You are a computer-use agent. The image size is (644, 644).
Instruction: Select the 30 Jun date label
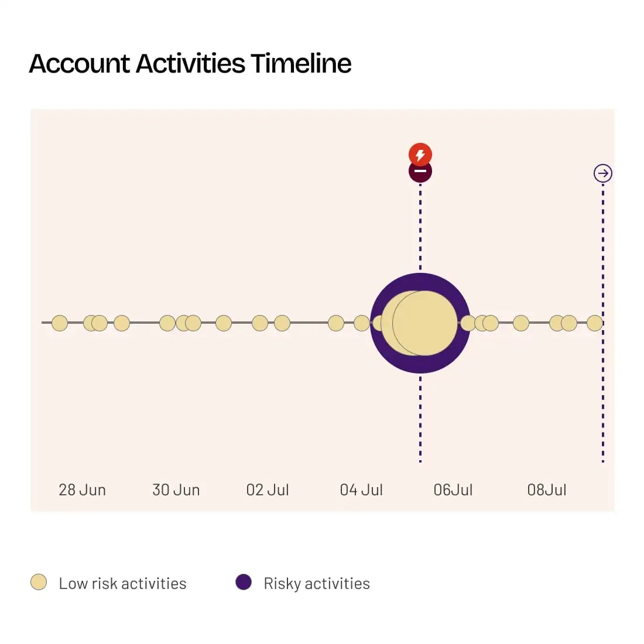pos(176,490)
